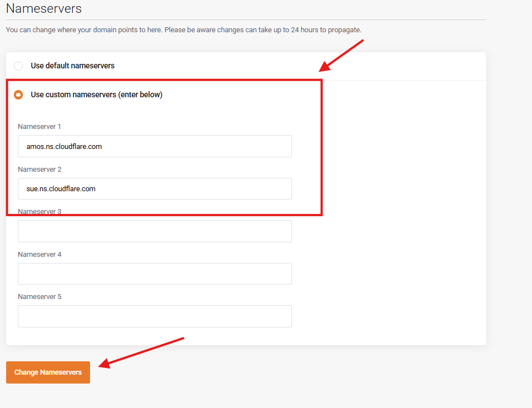532x408 pixels.
Task: Click the "Nameserver 4" field label
Action: pyautogui.click(x=39, y=254)
